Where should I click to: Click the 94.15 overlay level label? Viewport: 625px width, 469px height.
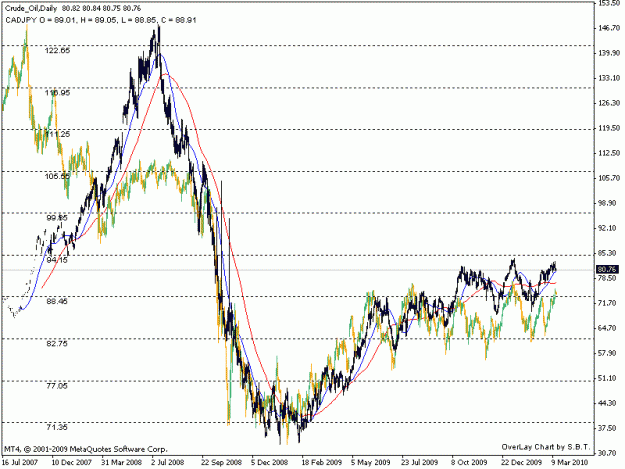pyautogui.click(x=58, y=260)
